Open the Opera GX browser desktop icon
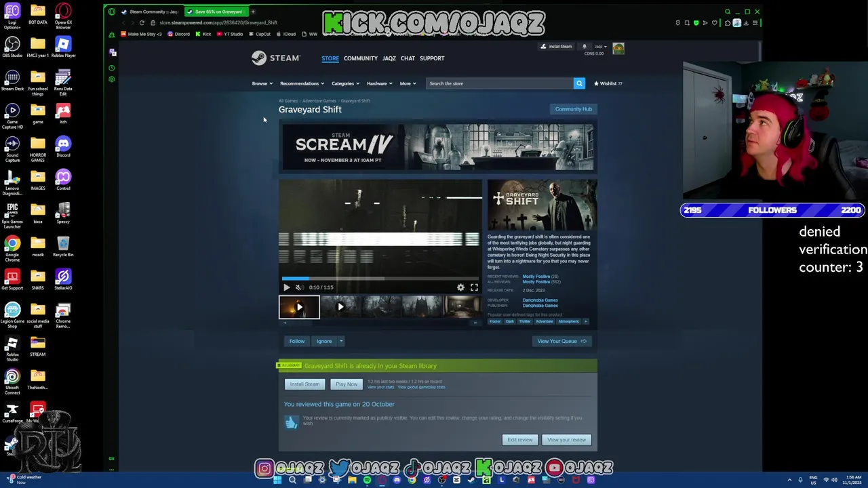Screen dimensions: 868x488 [x=63, y=16]
